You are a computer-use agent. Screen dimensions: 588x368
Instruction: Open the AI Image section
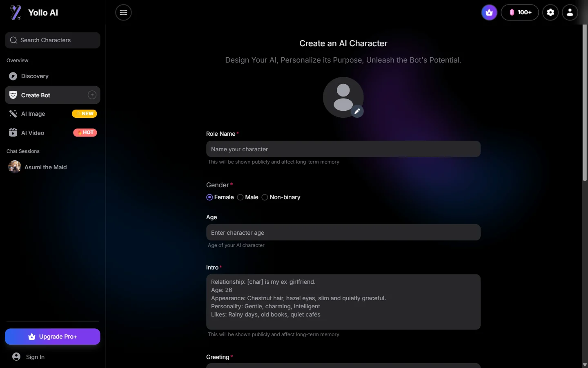tap(53, 114)
